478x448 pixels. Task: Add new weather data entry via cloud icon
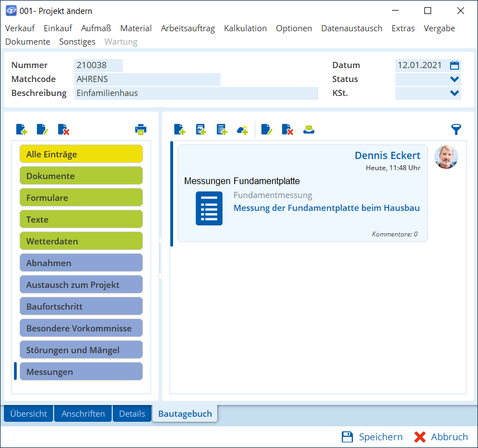tap(242, 129)
